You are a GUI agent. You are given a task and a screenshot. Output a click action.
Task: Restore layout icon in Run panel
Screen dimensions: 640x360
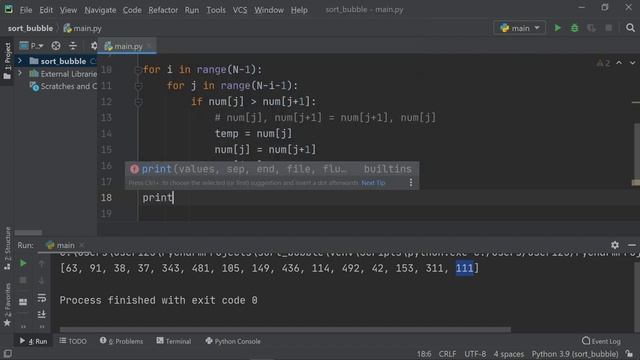[23, 302]
